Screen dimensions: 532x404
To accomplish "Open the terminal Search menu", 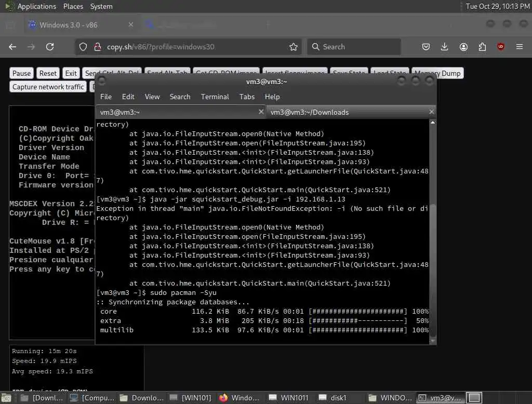I will 180,97.
